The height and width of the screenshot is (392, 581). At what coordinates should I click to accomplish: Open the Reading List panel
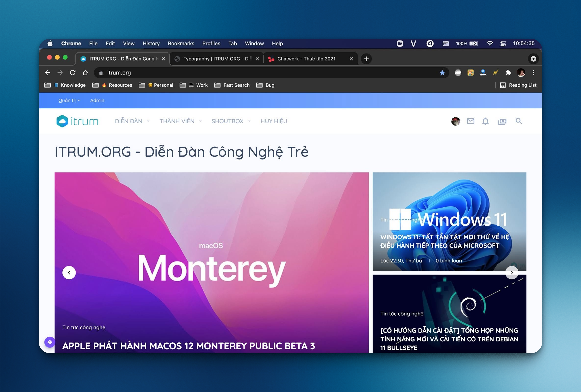518,85
